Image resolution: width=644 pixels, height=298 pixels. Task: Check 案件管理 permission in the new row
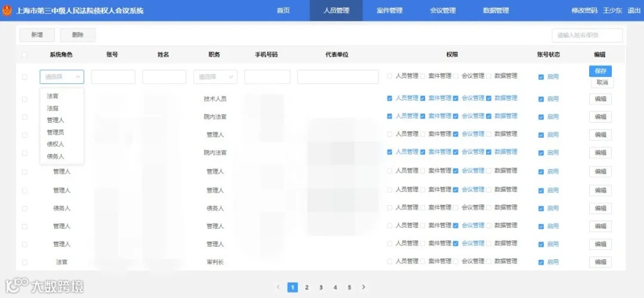[423, 76]
